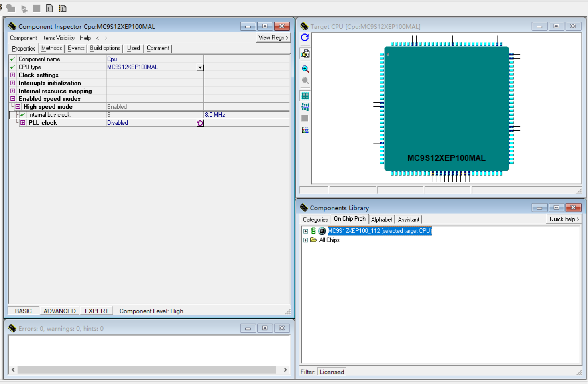Expand the Internal resource mapping group

(13, 91)
